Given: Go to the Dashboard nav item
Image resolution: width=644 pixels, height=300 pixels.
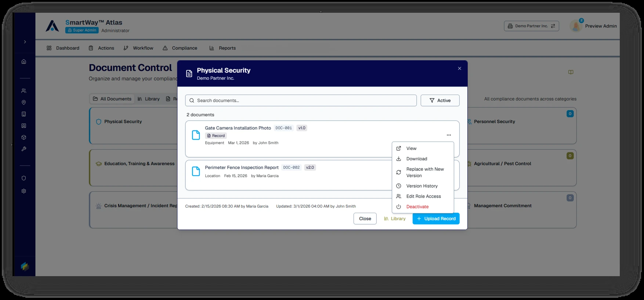Looking at the screenshot, I should point(63,48).
